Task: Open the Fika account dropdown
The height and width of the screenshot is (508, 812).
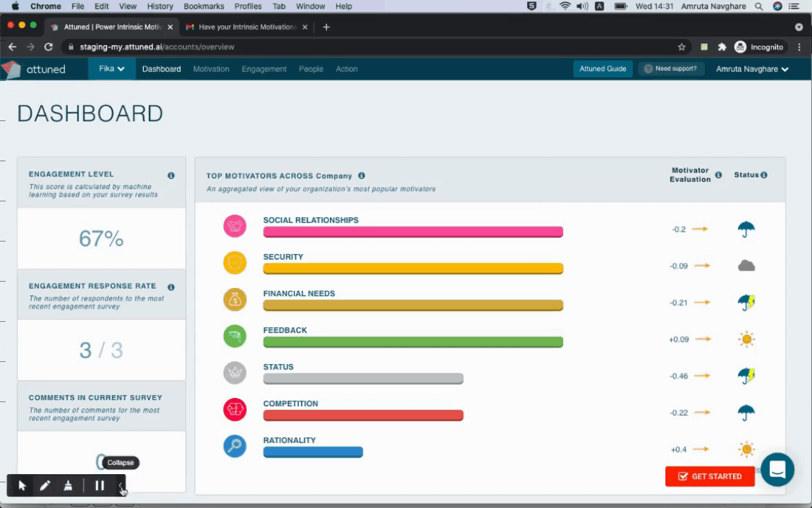Action: [x=112, y=69]
